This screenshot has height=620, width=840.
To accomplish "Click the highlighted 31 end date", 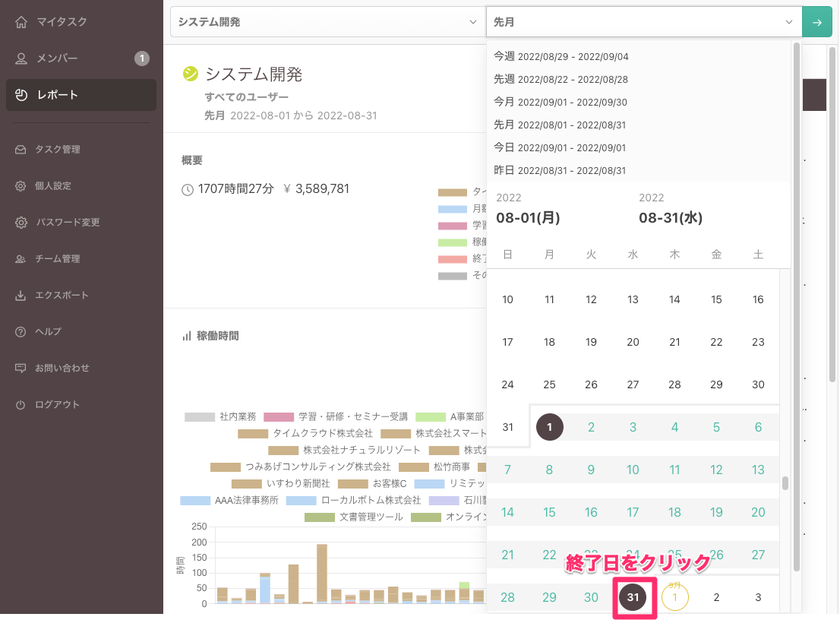I will (x=633, y=597).
